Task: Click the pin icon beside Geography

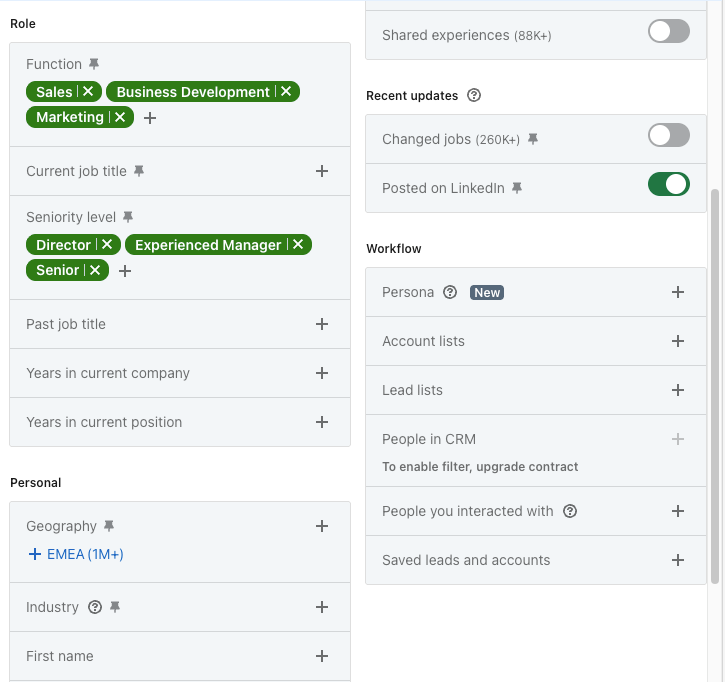Action: [x=109, y=526]
